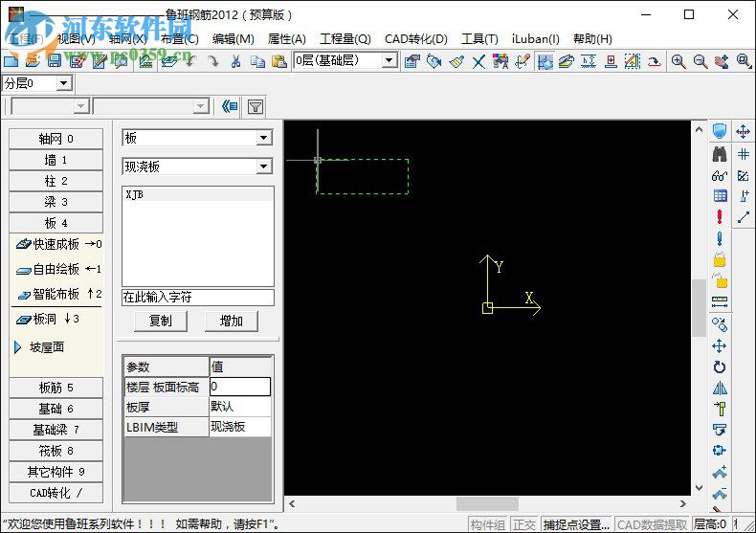Click the funnel Filter icon
Image resolution: width=756 pixels, height=533 pixels.
click(256, 106)
